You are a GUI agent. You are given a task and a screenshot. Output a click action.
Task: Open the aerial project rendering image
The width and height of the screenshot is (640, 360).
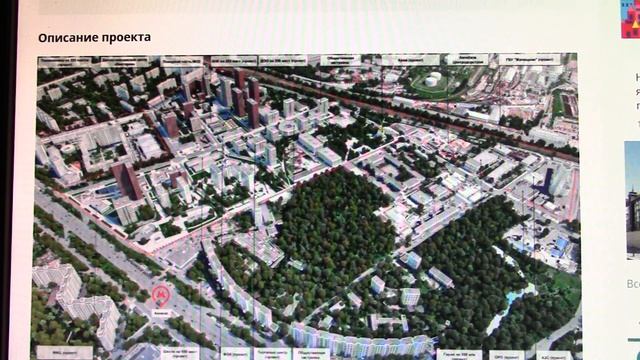307,207
